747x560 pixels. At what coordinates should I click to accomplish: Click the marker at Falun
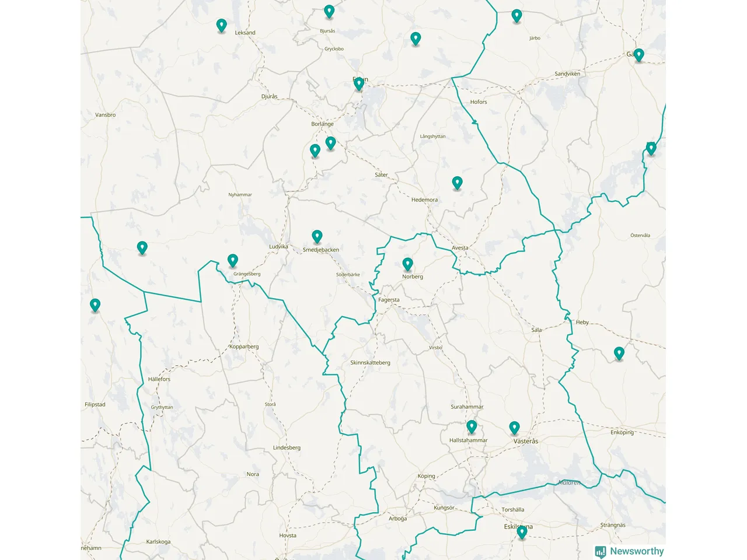(x=359, y=84)
